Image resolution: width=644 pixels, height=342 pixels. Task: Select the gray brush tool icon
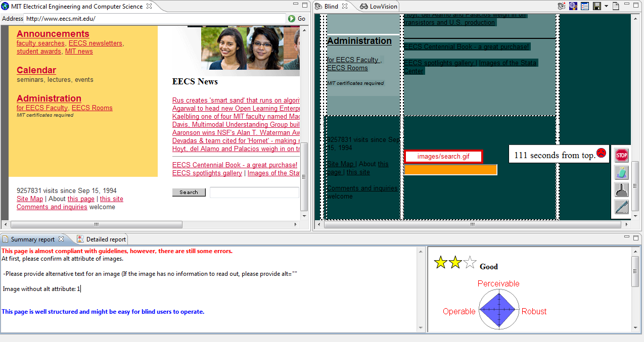(621, 190)
